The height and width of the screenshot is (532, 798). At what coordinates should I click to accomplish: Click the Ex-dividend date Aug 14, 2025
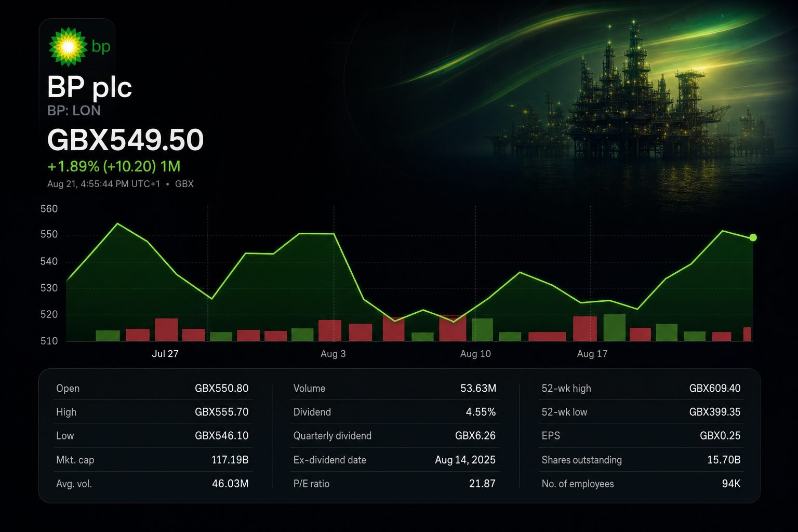click(x=465, y=460)
